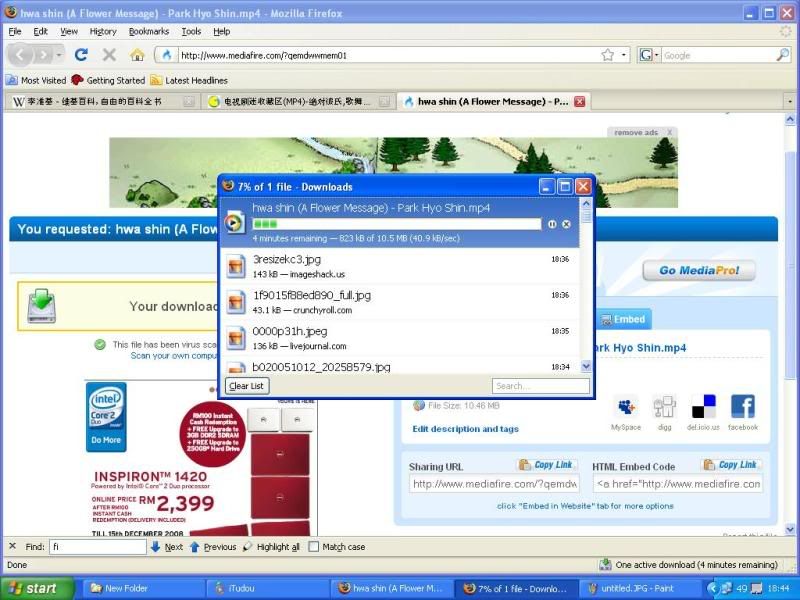Share the file on MySpace

[x=626, y=411]
